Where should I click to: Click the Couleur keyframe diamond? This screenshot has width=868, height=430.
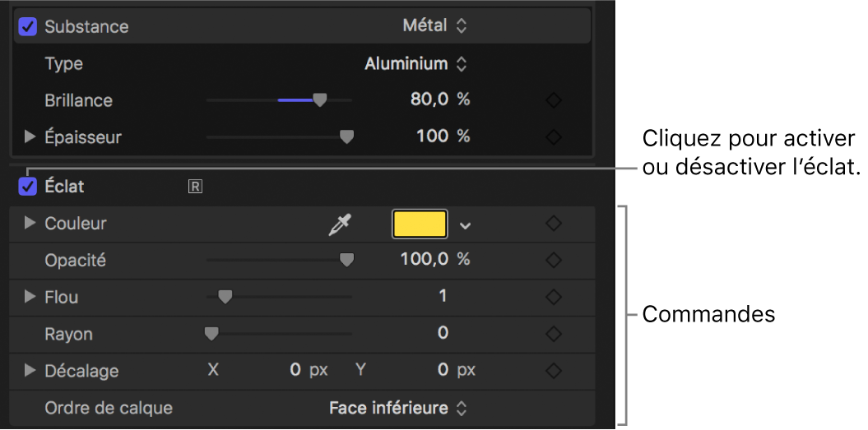pyautogui.click(x=554, y=224)
